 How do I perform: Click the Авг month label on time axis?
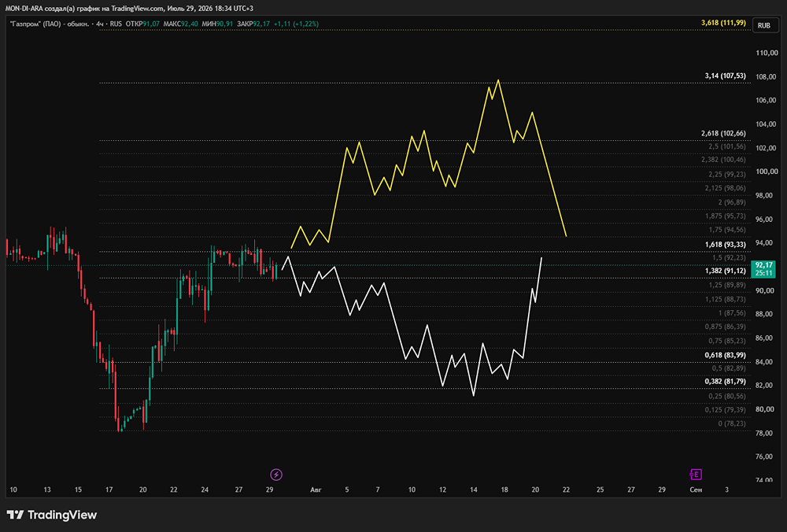coord(316,490)
